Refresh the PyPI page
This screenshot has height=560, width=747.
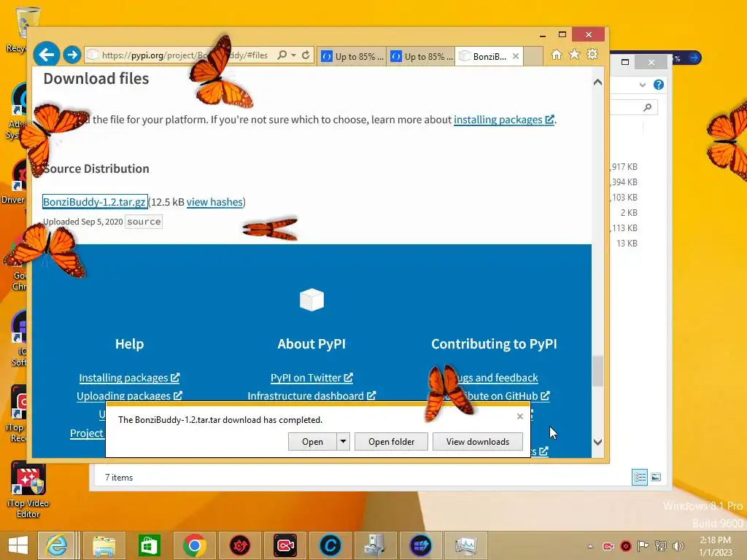pos(306,55)
